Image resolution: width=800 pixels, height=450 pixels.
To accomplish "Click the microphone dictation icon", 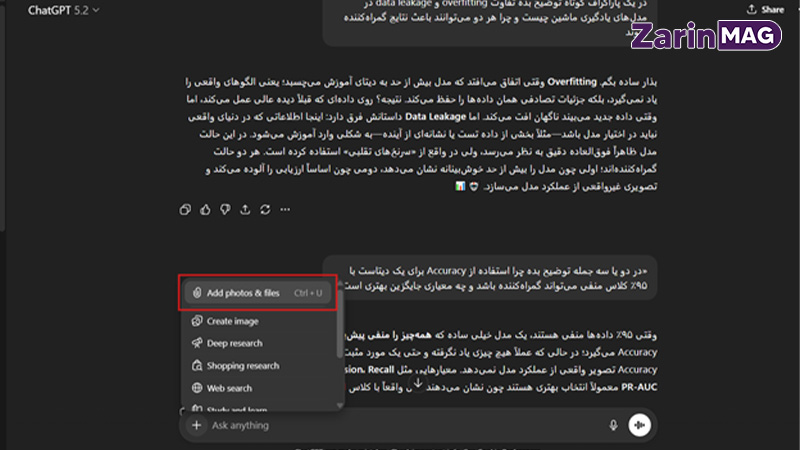I will (613, 425).
